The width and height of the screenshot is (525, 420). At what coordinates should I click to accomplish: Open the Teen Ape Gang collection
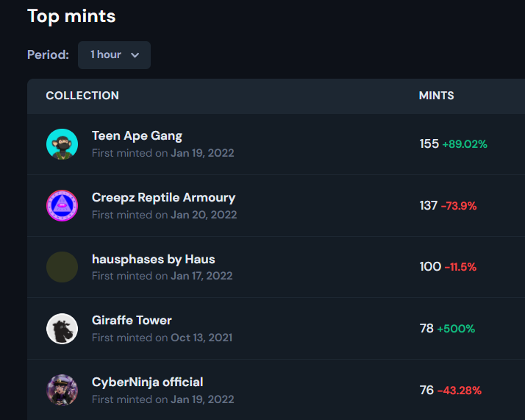(137, 136)
